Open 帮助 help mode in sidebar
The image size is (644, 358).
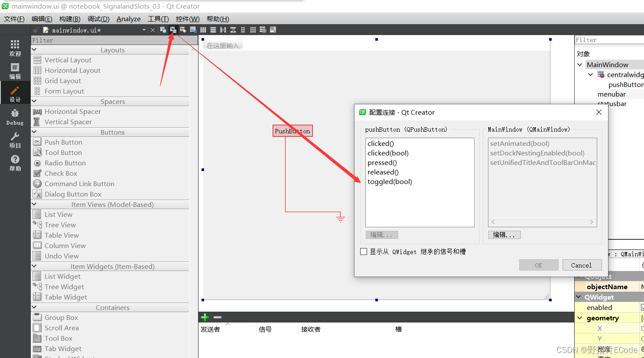(15, 163)
